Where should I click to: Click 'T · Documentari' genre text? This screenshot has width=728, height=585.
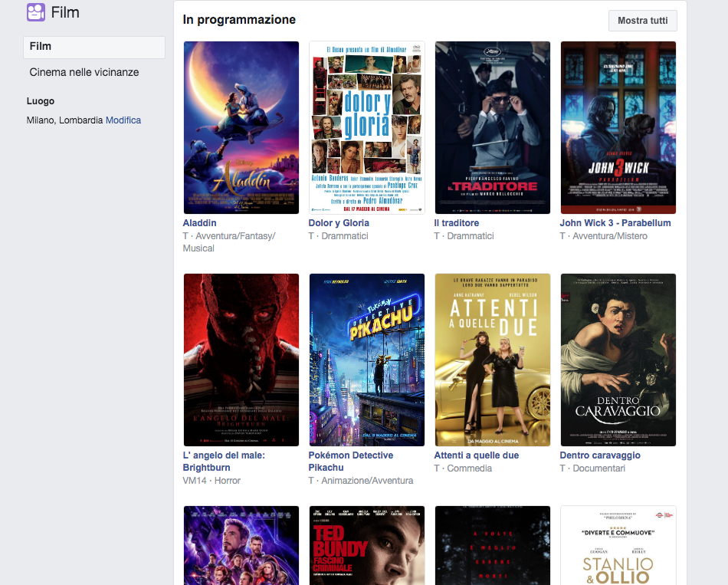[592, 468]
